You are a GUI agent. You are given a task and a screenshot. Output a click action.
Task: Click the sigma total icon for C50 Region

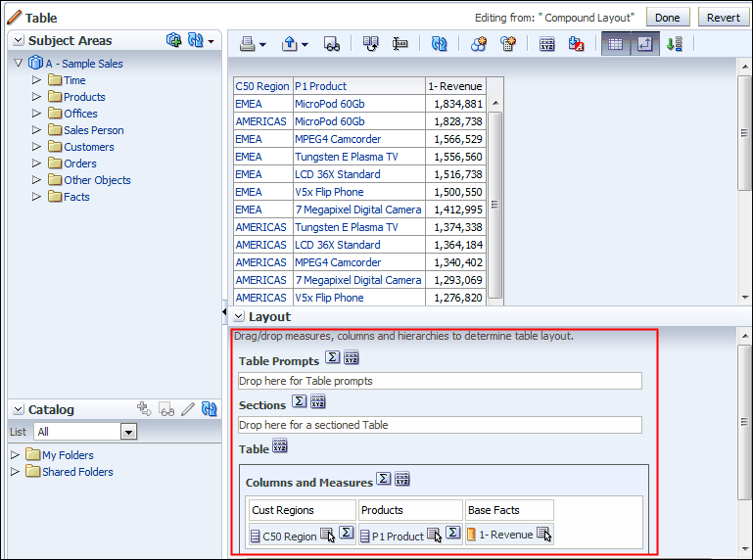click(347, 533)
